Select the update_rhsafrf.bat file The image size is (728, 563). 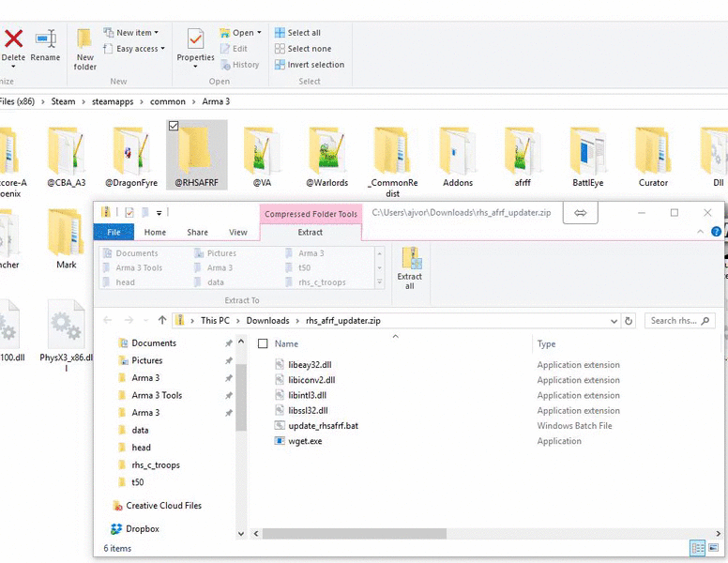[x=323, y=425]
